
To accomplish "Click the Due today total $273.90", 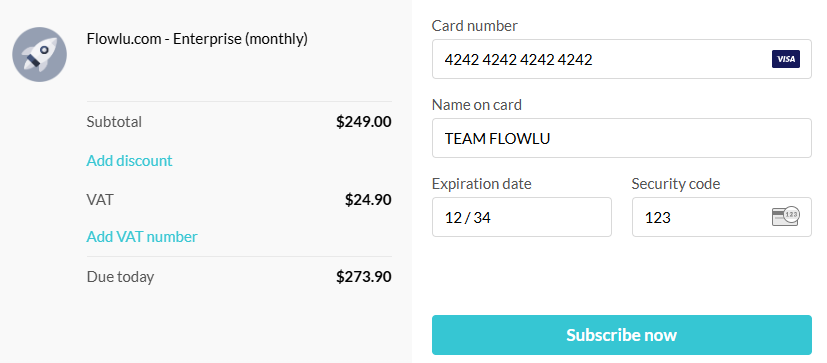I will click(x=364, y=276).
